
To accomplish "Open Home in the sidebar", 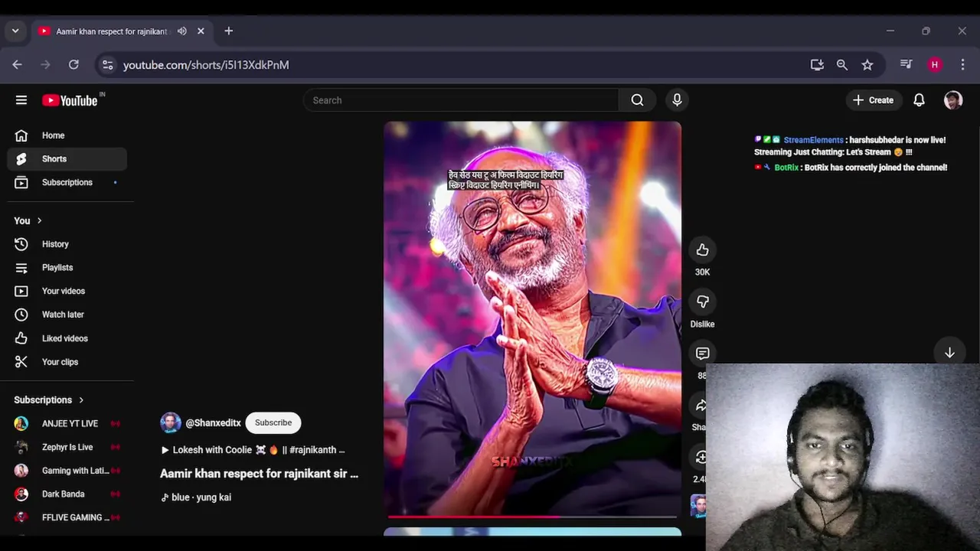I will [67, 135].
